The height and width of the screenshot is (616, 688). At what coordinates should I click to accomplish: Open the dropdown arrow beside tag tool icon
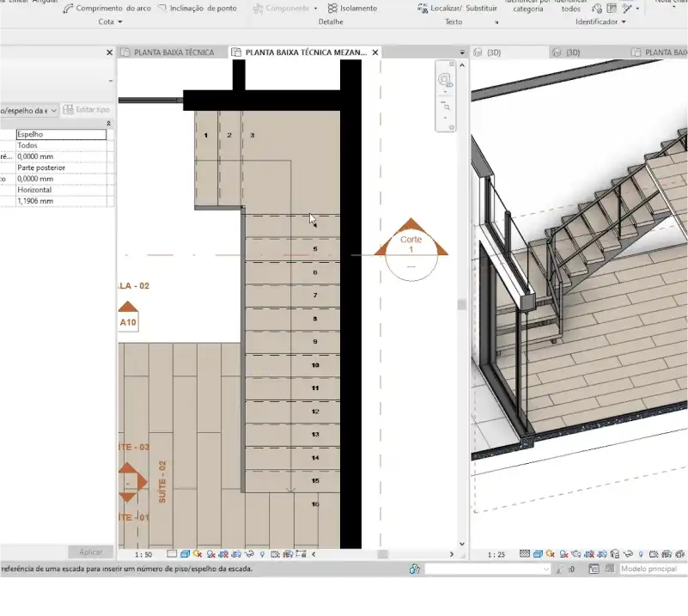point(637,9)
